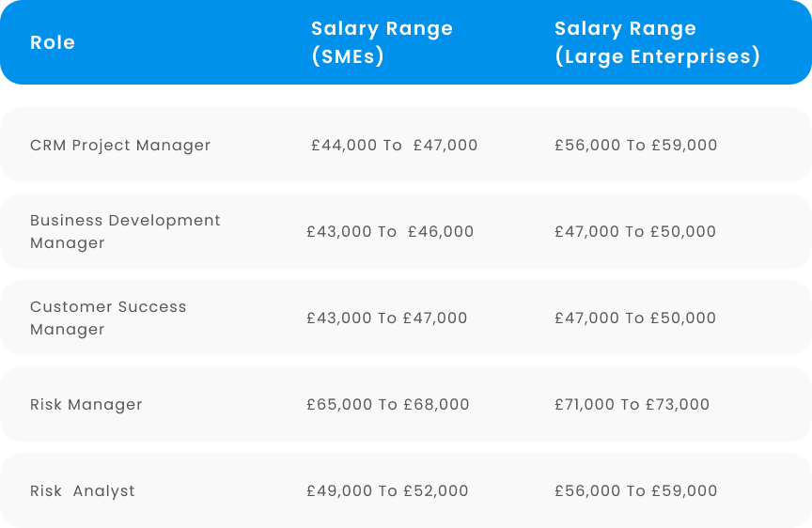Click Risk Analyst's £56,000 To £59,000 salary
This screenshot has height=528, width=812.
tap(635, 490)
